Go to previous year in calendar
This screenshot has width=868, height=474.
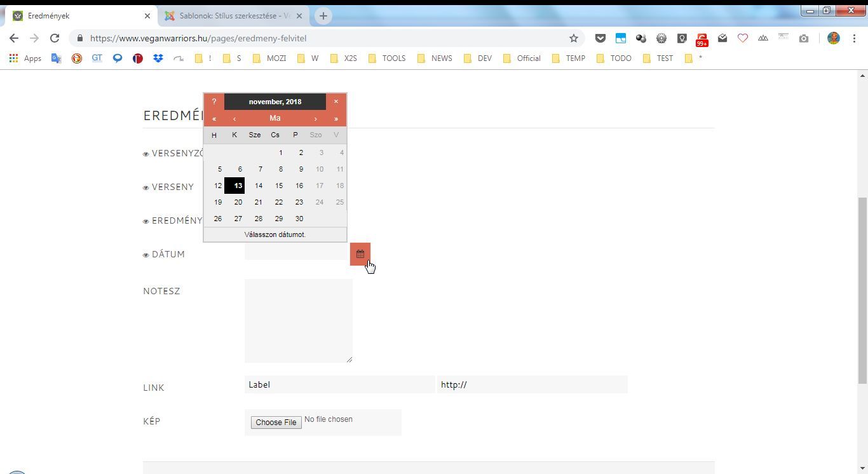click(x=214, y=119)
